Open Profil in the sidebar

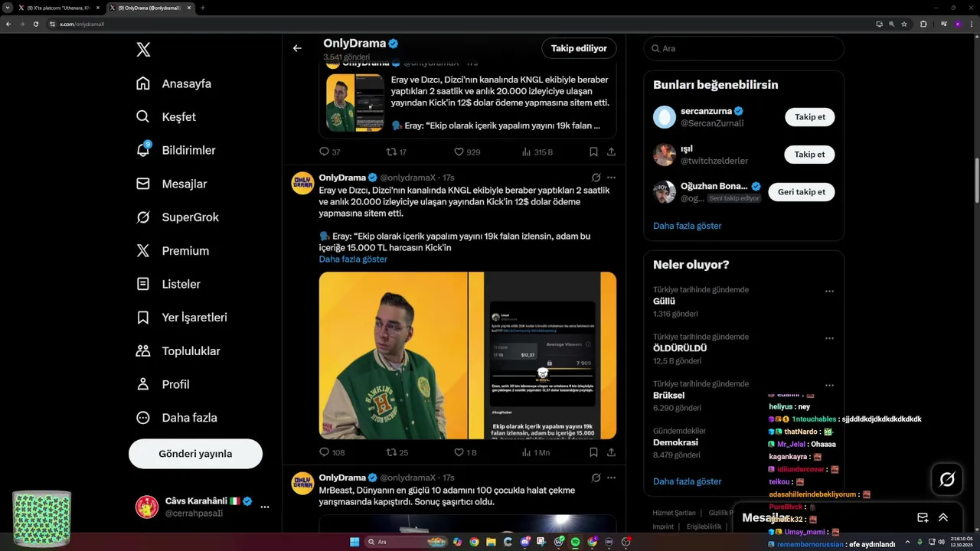coord(163,384)
